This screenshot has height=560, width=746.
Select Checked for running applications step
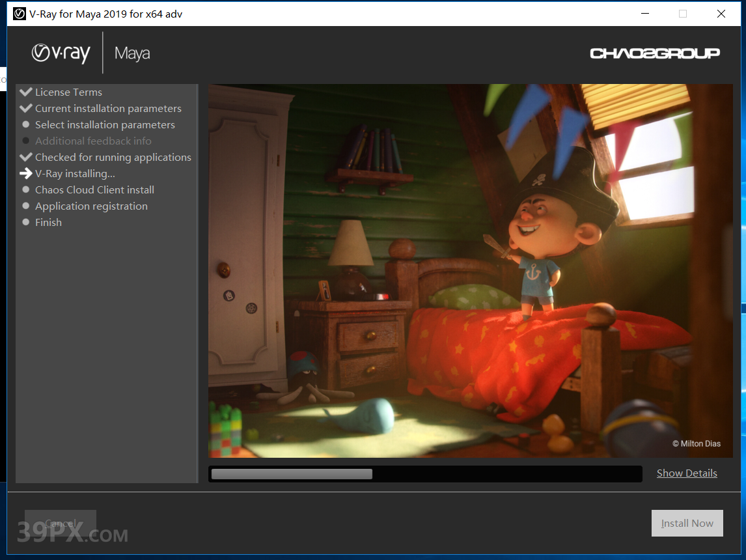pos(113,157)
